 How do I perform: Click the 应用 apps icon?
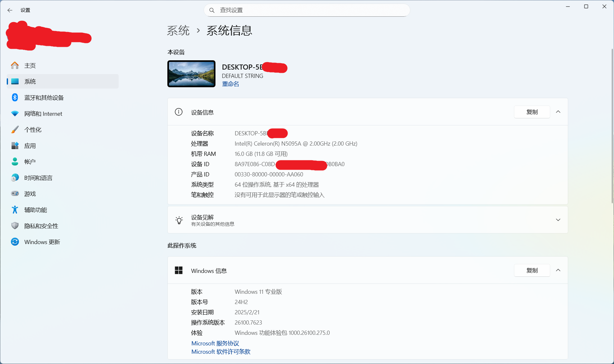(x=15, y=146)
